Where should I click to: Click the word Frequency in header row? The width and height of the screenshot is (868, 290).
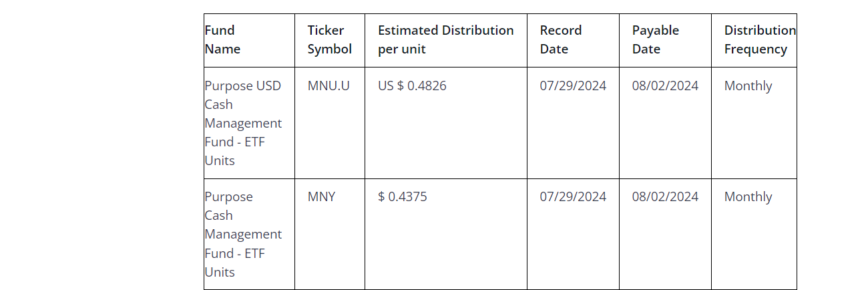[x=755, y=49]
